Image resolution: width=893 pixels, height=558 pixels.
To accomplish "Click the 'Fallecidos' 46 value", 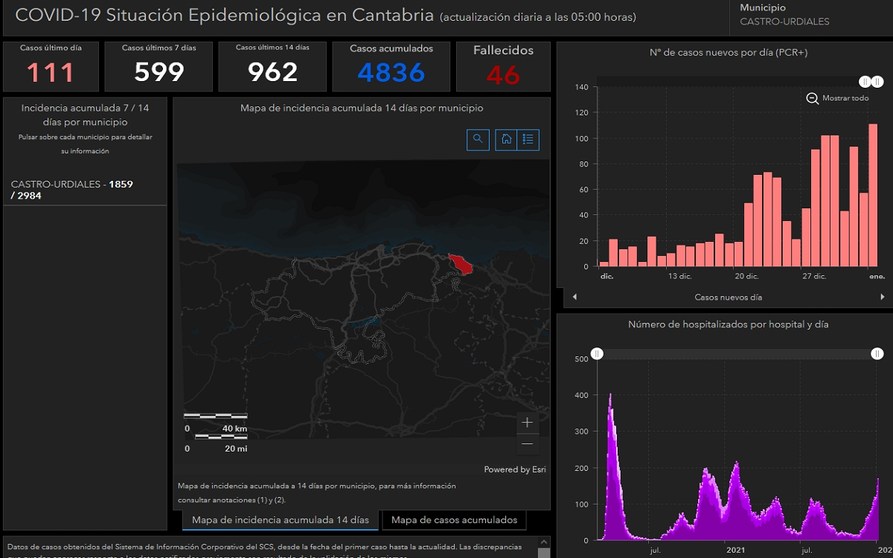I will click(503, 75).
